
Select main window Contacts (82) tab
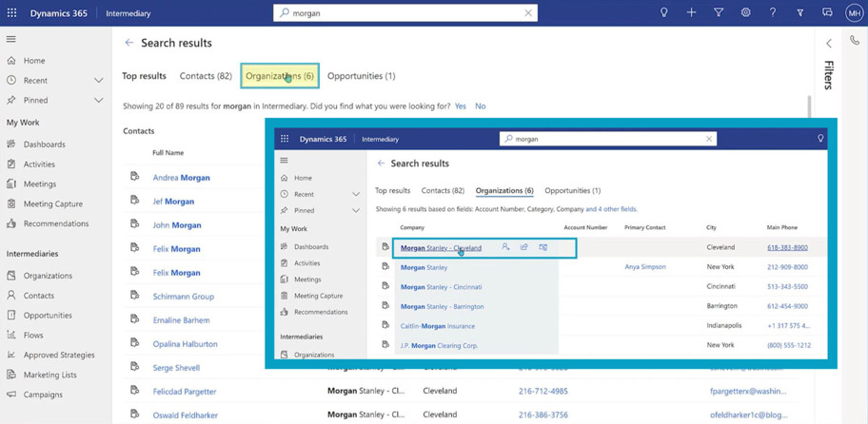pyautogui.click(x=206, y=76)
